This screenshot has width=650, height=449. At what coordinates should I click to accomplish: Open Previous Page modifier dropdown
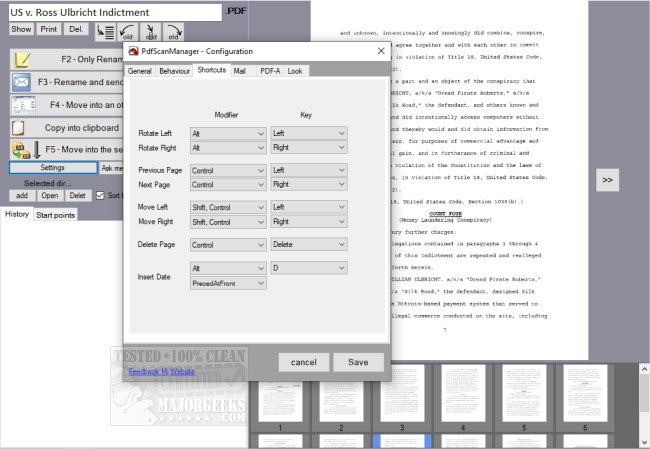228,170
